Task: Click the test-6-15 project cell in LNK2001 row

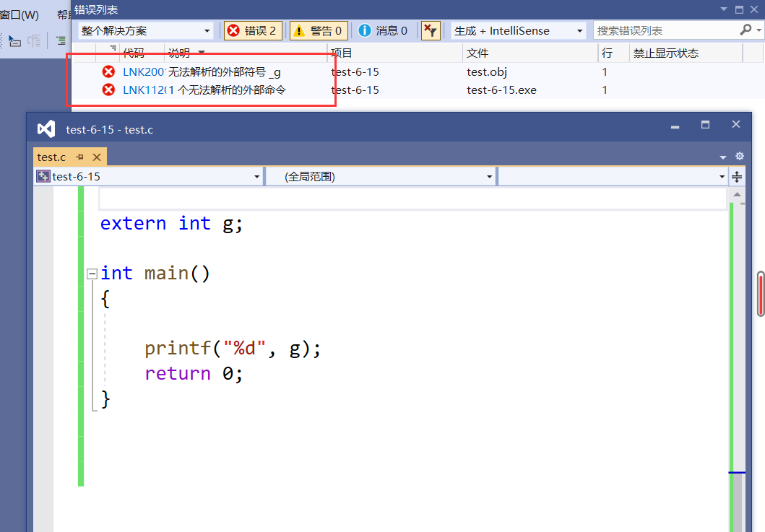Action: tap(355, 71)
